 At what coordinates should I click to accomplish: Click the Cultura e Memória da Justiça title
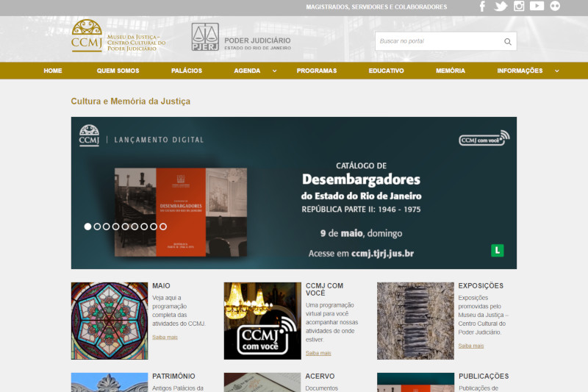click(x=131, y=101)
